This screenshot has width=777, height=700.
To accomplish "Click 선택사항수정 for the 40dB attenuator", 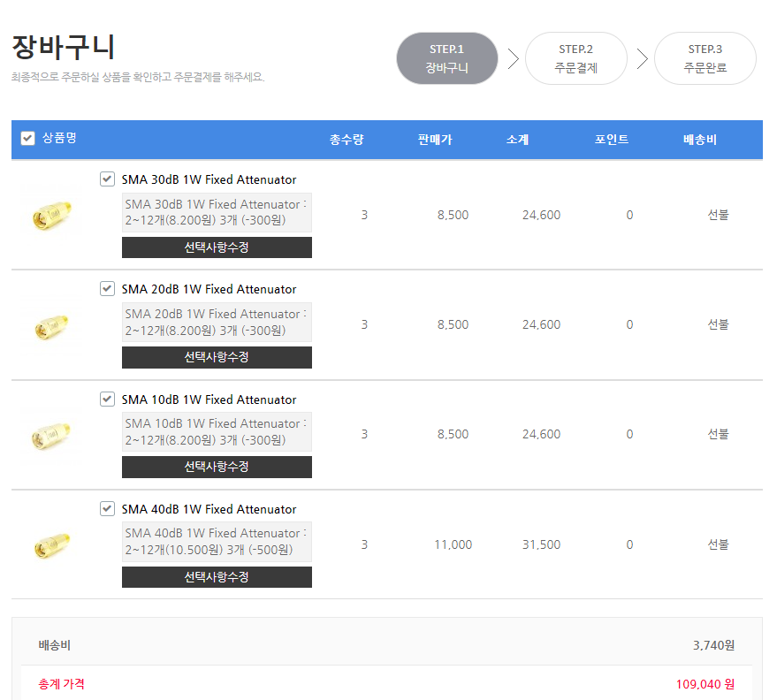I will tap(217, 576).
